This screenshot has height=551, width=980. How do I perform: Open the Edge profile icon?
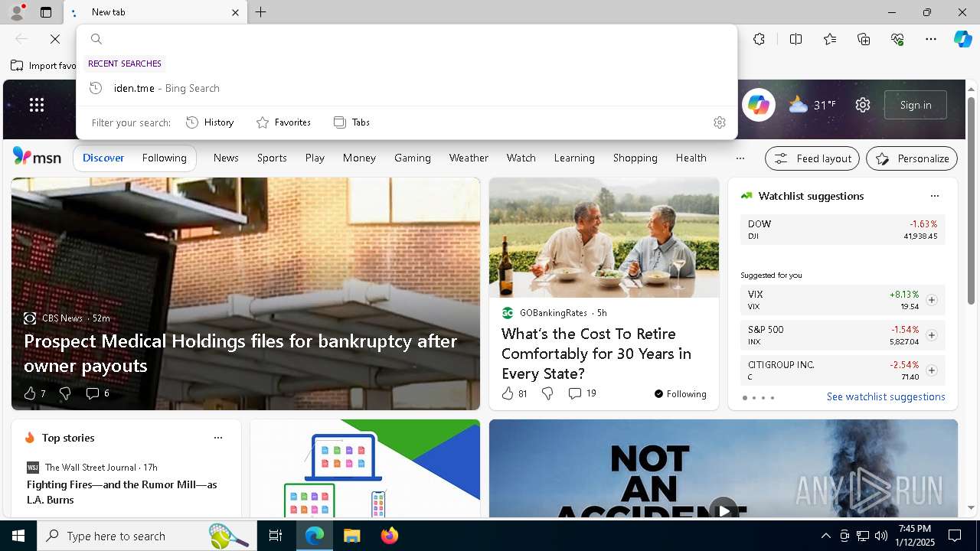pos(17,12)
